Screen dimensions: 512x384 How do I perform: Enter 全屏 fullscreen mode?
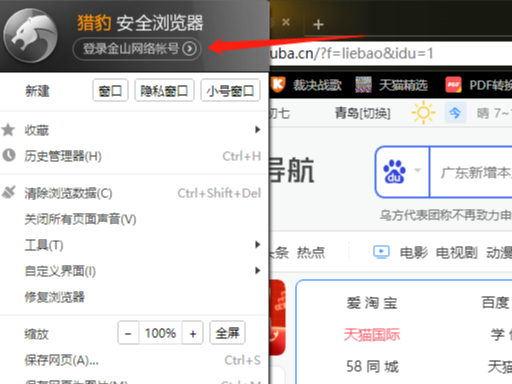click(x=227, y=333)
